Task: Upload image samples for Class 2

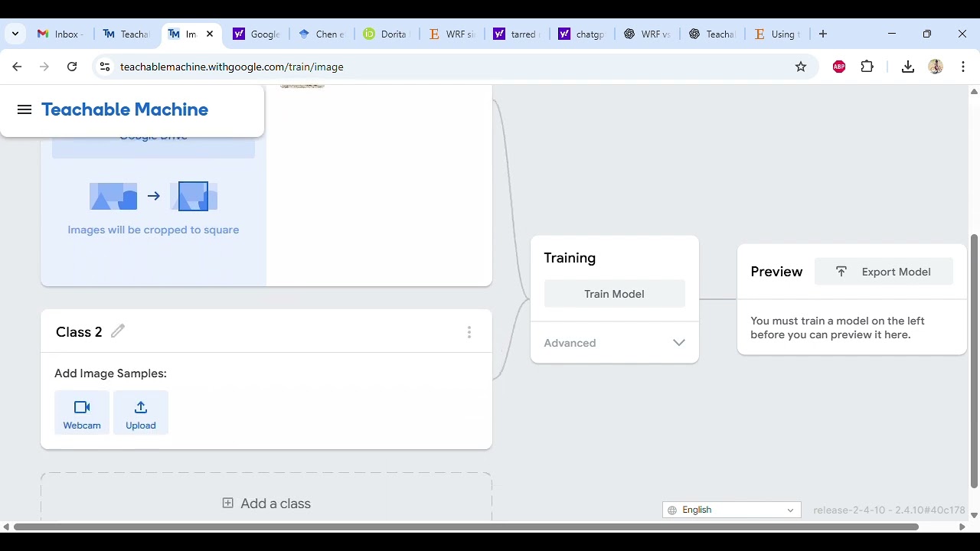Action: click(141, 412)
